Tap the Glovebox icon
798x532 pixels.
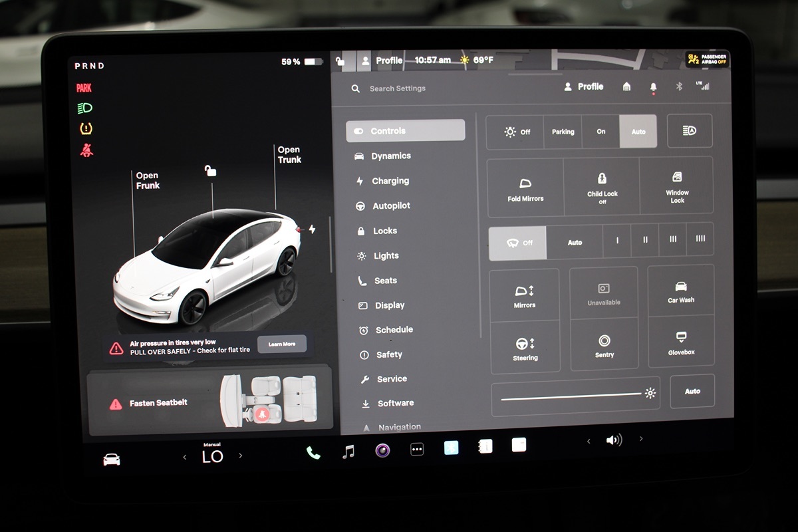point(681,342)
